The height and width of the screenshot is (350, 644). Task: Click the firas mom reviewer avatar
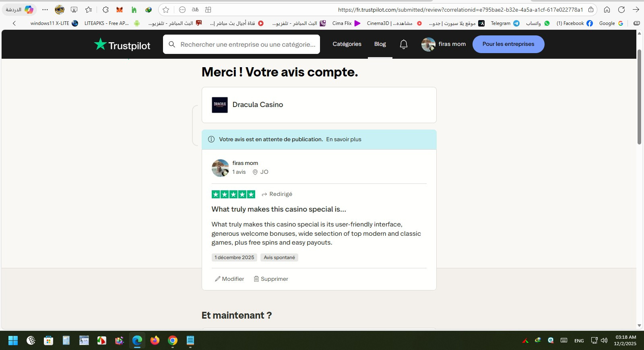point(220,168)
